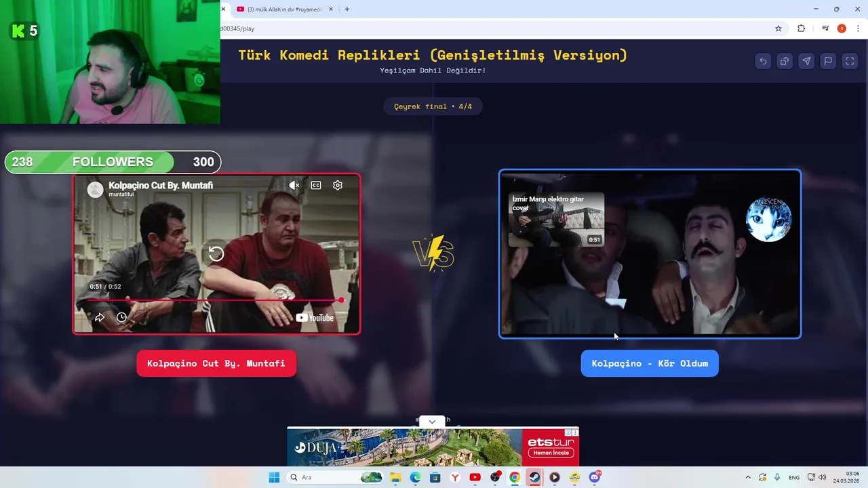Open video title Kolpaçino Cut By. Muntafi

tap(161, 185)
